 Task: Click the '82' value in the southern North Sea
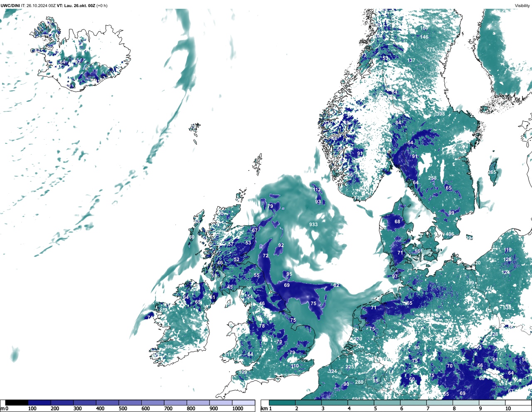pyautogui.click(x=336, y=285)
